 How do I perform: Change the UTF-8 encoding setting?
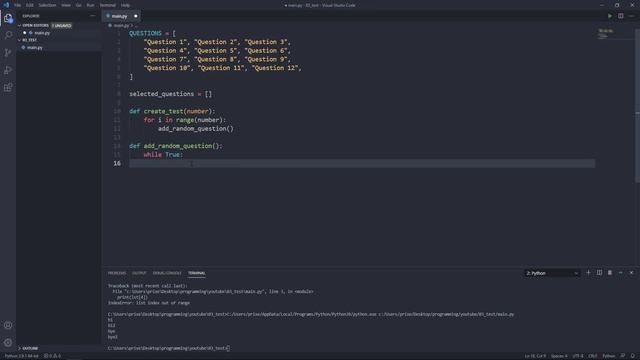578,356
